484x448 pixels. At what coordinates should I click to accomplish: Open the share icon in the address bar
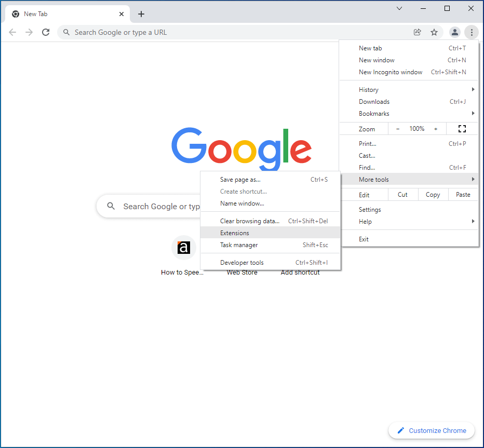417,32
